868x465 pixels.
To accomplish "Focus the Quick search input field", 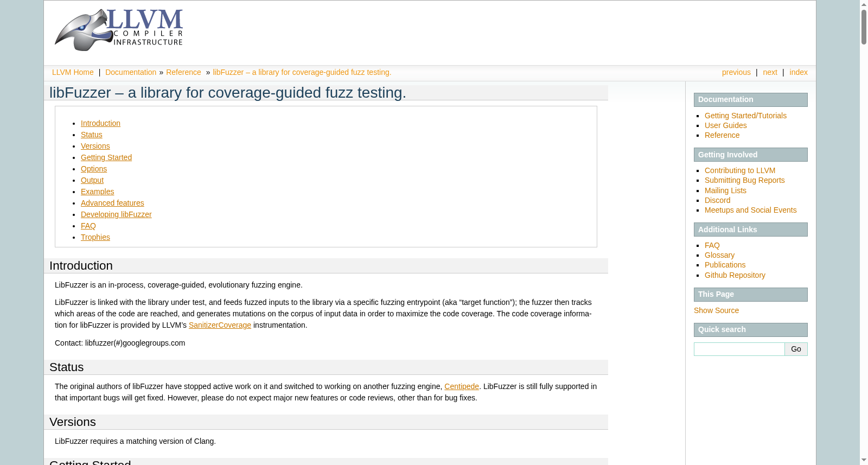I will coord(739,349).
